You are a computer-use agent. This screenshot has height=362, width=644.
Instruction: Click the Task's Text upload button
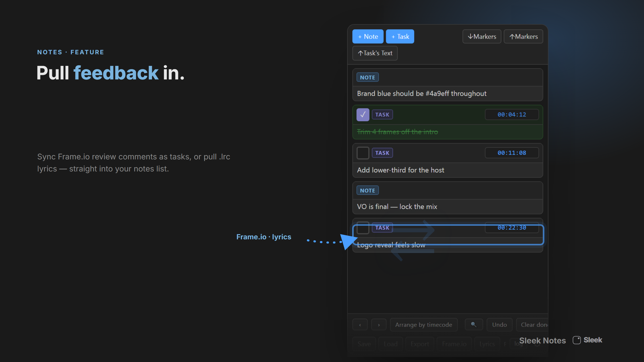[375, 53]
